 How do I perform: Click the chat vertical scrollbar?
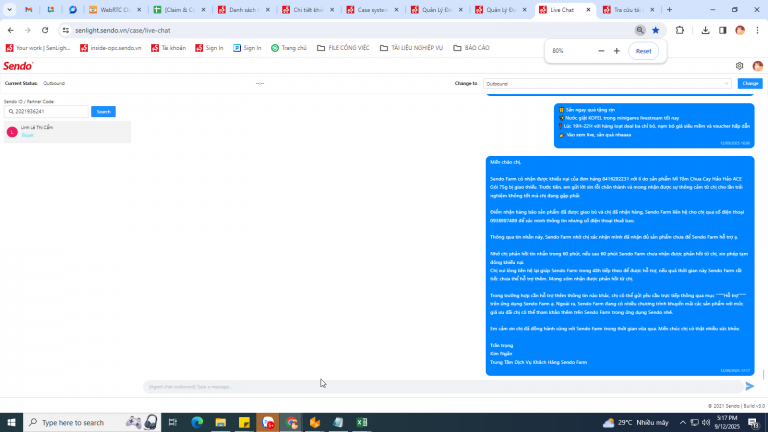pyautogui.click(x=763, y=374)
